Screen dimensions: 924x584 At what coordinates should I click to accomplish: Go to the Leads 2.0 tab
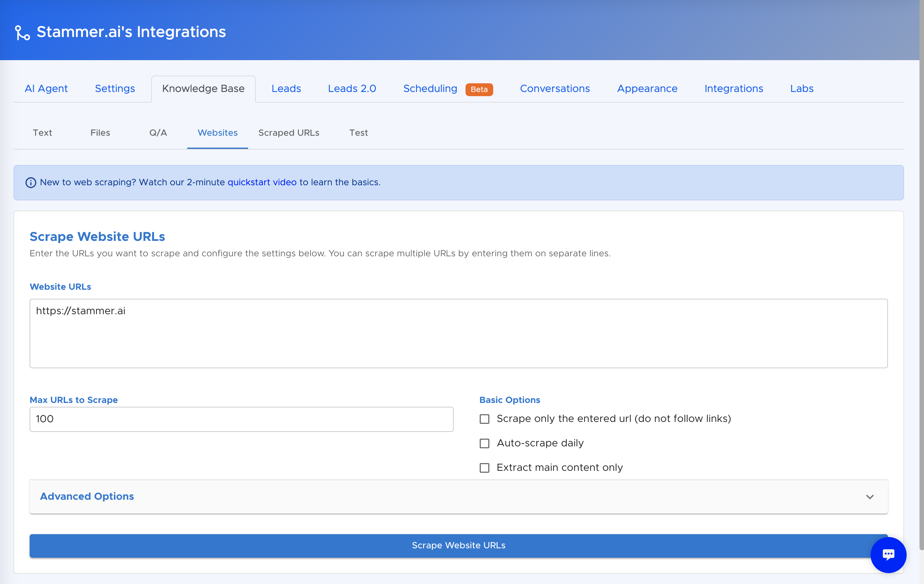point(352,88)
